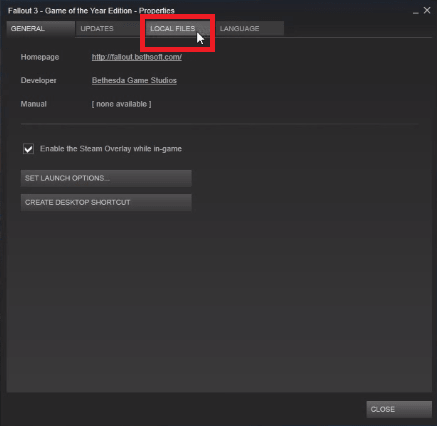437x426 pixels.
Task: Open the fallout.bethsoft.com homepage link
Action: point(137,57)
